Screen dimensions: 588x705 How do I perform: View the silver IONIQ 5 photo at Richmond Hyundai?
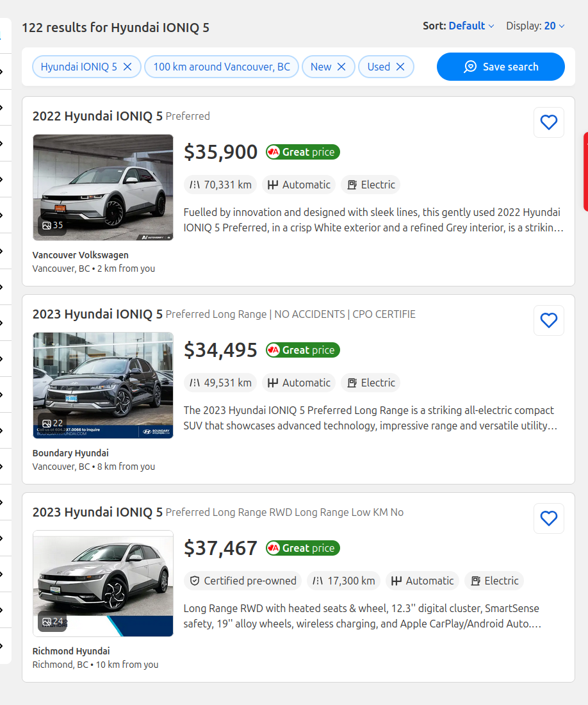(103, 577)
